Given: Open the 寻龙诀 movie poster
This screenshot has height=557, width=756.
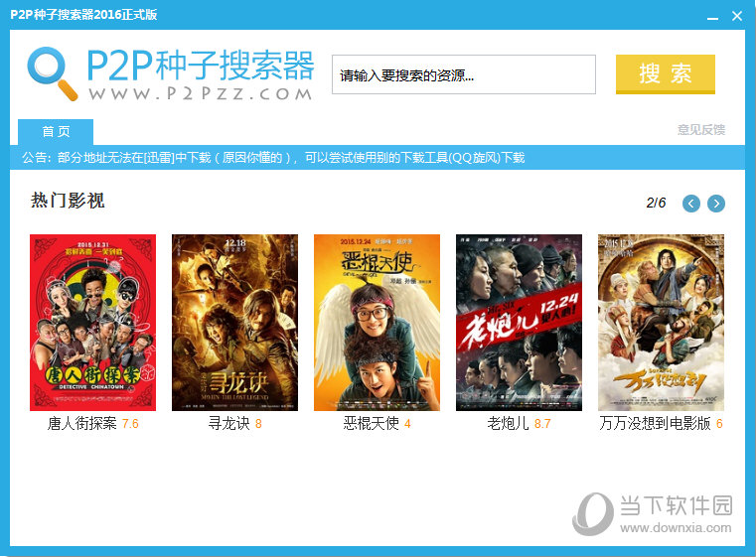Looking at the screenshot, I should (234, 323).
